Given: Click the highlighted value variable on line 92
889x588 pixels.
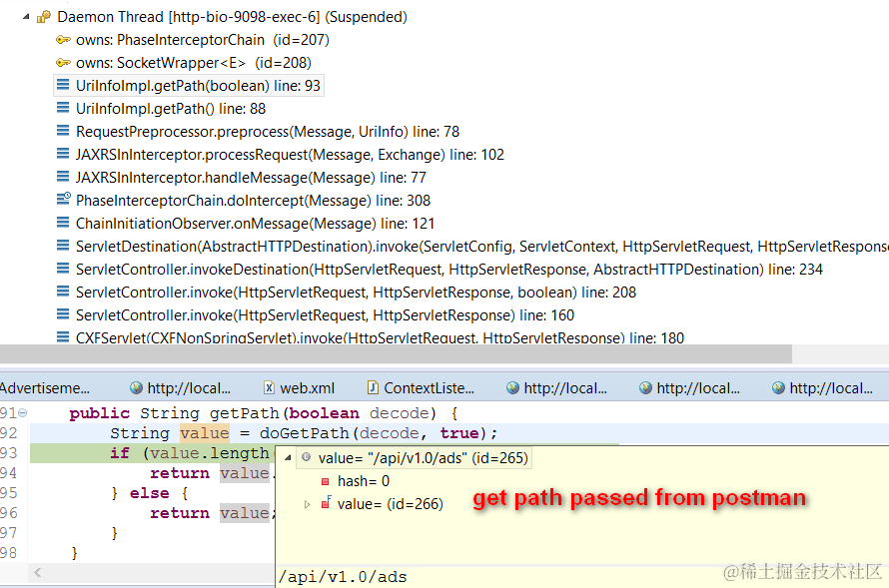Looking at the screenshot, I should pos(205,433).
